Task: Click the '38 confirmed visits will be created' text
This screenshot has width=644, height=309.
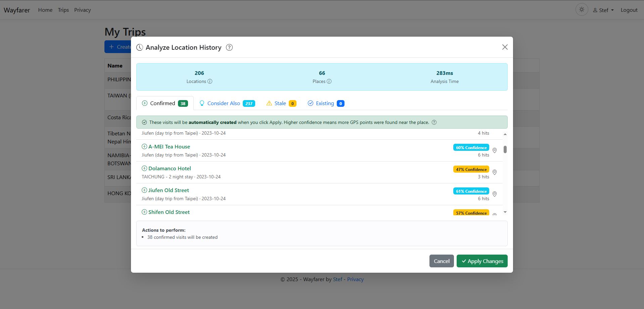Action: 182,237
